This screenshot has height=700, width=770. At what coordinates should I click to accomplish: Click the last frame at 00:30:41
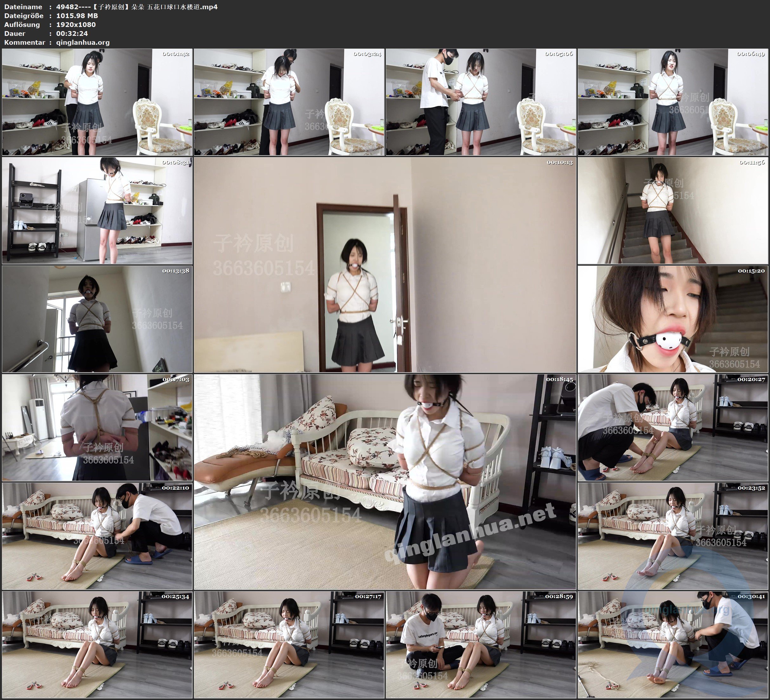[673, 644]
